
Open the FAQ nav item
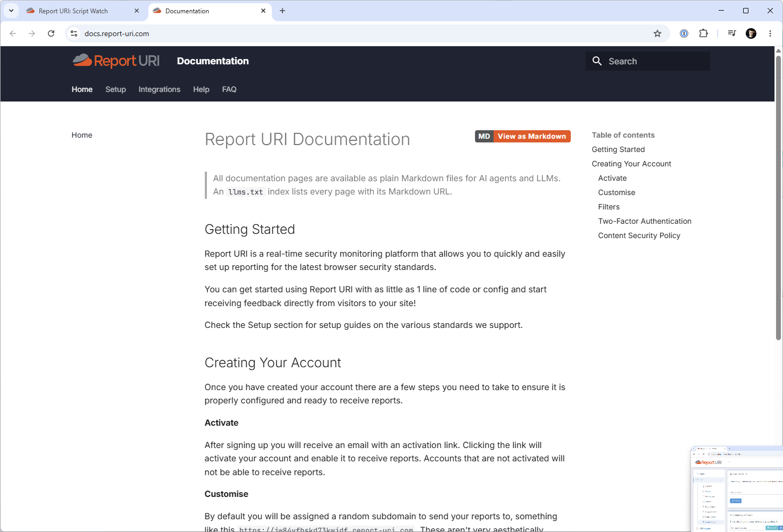pos(229,89)
